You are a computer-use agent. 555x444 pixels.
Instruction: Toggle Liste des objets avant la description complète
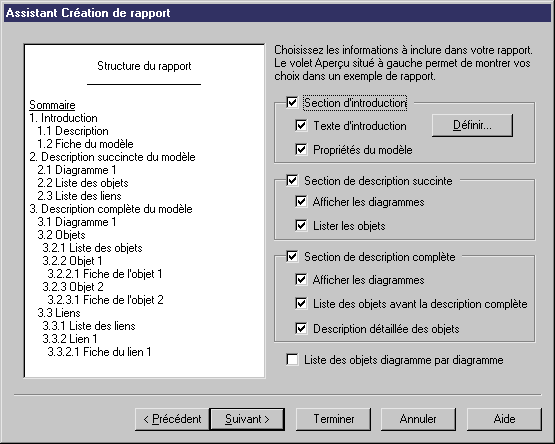click(301, 303)
